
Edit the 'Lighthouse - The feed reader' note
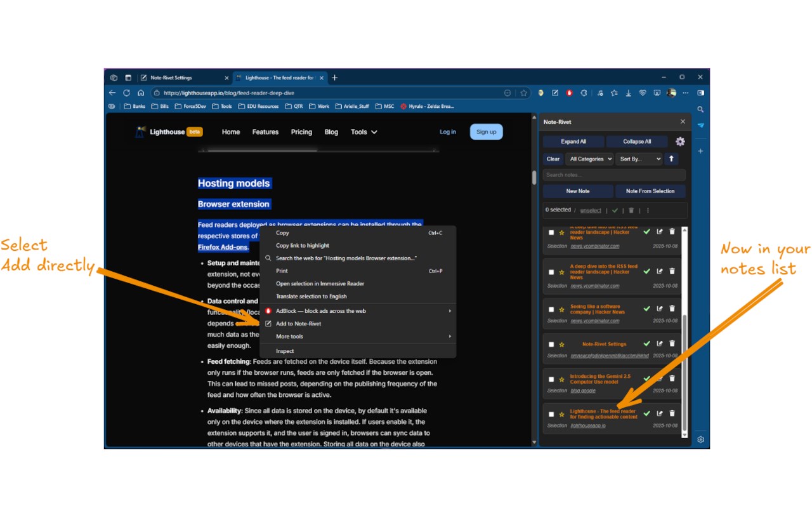coord(660,413)
